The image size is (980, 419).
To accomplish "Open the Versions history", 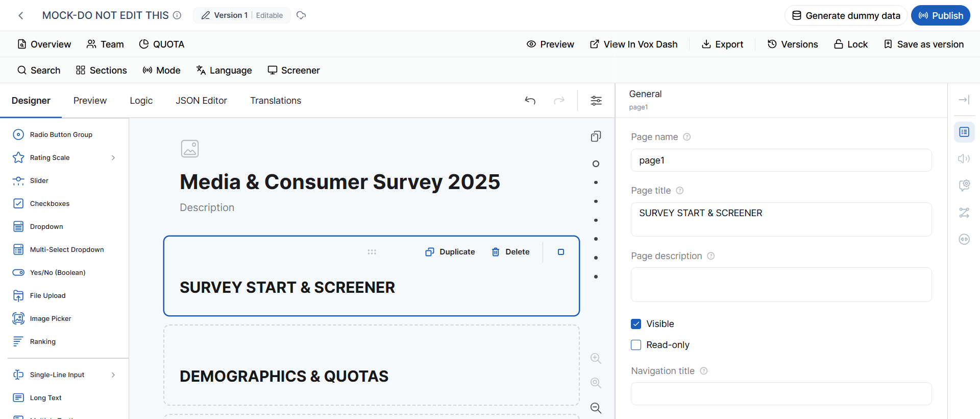I will (793, 44).
